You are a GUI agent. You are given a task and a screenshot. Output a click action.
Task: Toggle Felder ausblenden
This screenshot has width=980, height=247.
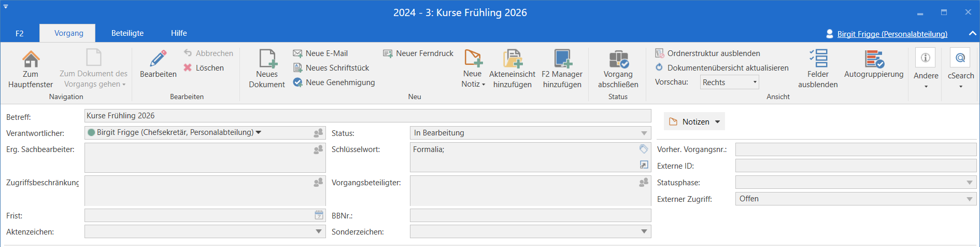[x=818, y=59]
